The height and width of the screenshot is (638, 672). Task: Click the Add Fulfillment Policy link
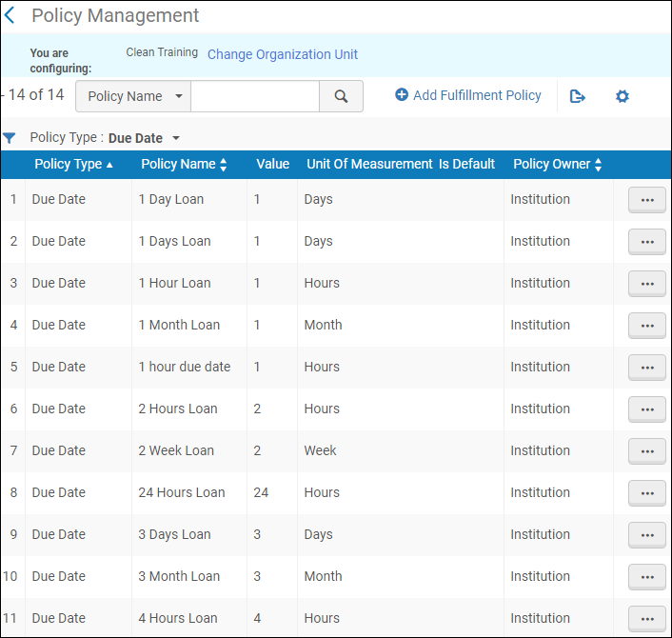click(x=477, y=95)
